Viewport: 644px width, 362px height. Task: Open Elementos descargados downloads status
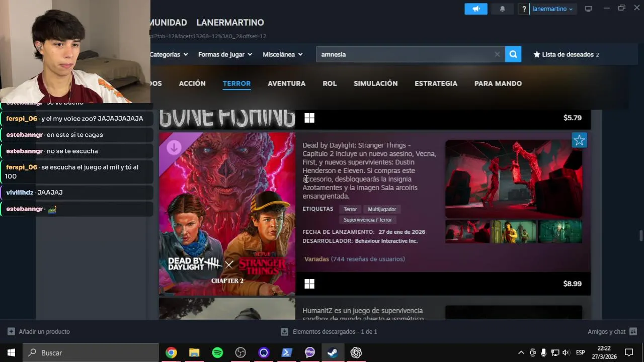pyautogui.click(x=329, y=332)
